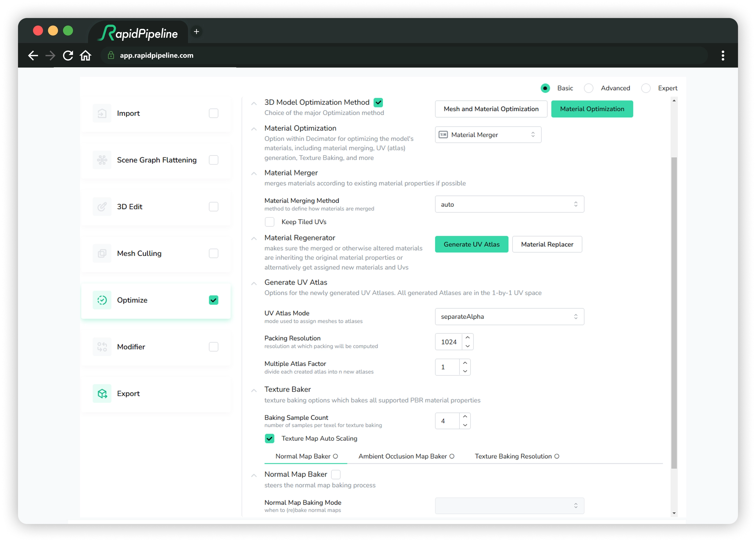Viewport: 756px width, 542px height.
Task: Select the Expert mode radio button
Action: (x=646, y=88)
